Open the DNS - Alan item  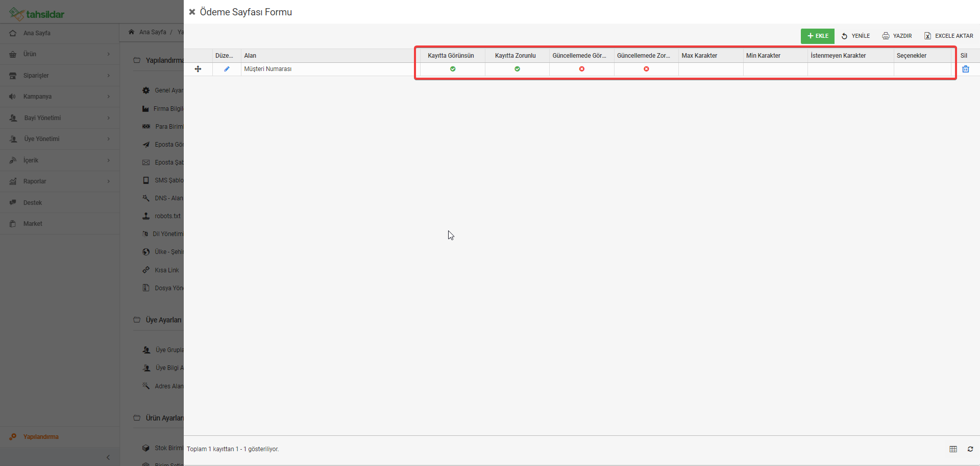click(163, 198)
